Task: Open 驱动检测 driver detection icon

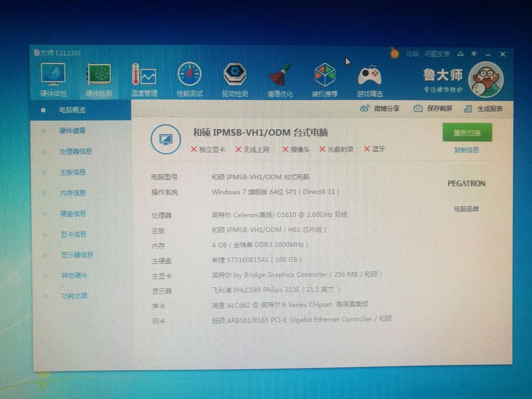Action: click(x=235, y=80)
